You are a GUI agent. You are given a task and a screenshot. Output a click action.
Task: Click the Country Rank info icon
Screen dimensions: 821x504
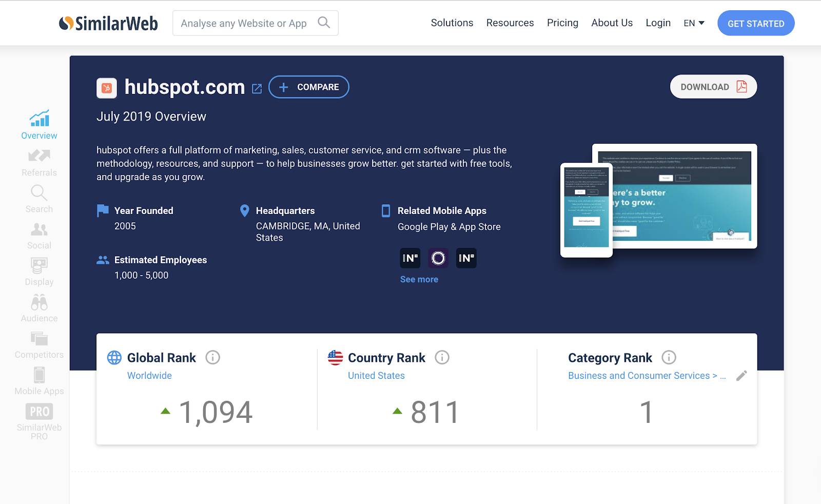(x=442, y=357)
